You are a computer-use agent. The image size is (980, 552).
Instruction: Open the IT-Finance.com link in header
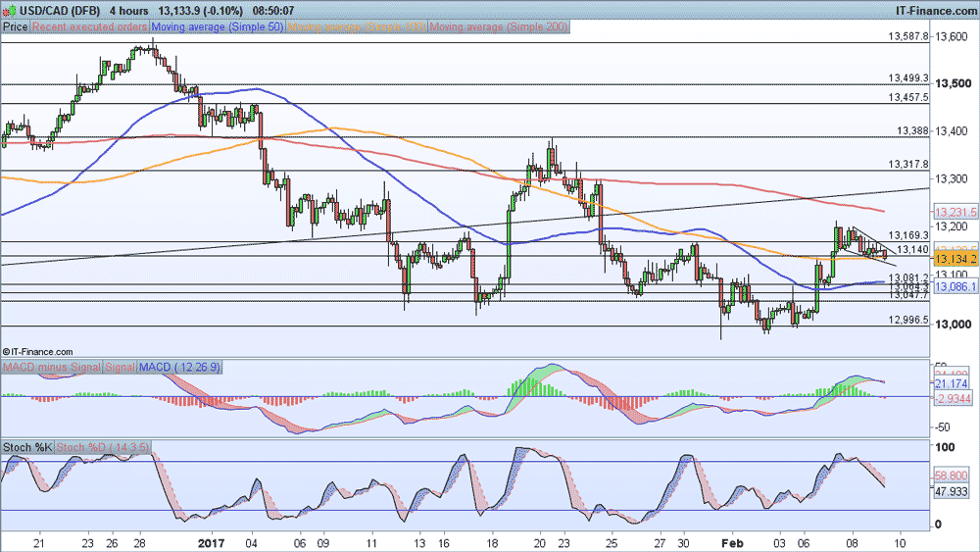pyautogui.click(x=936, y=11)
